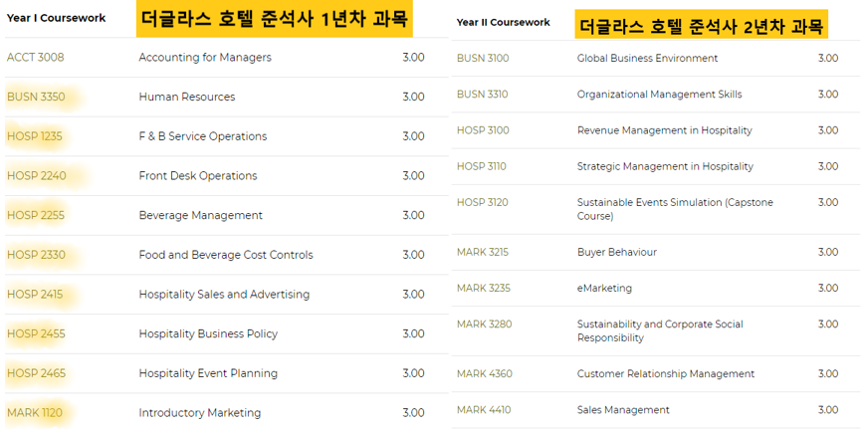Open the HOSP 2240 course link
The image size is (868, 431).
(x=37, y=176)
